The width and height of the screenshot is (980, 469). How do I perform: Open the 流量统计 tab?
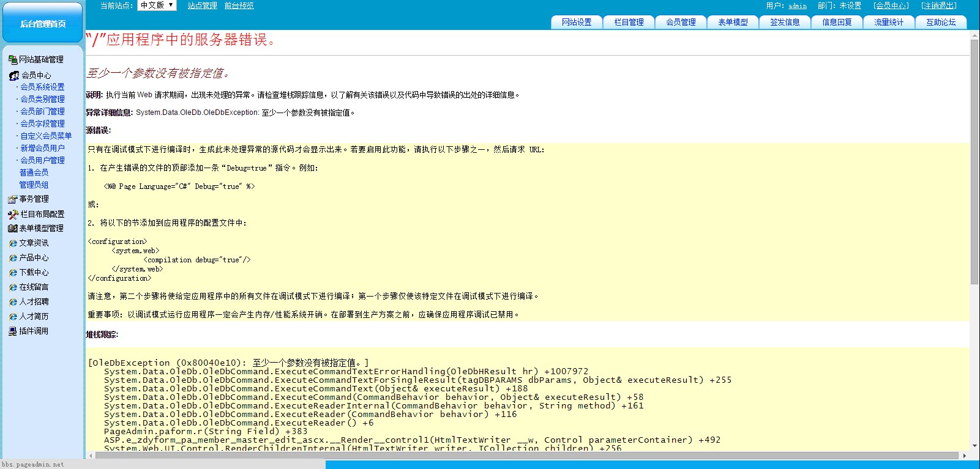889,22
